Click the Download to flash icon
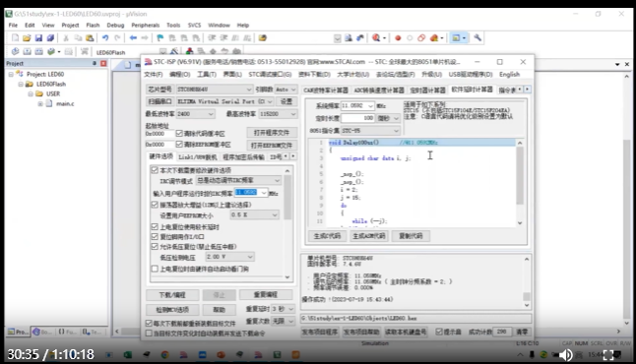 pyautogui.click(x=84, y=52)
